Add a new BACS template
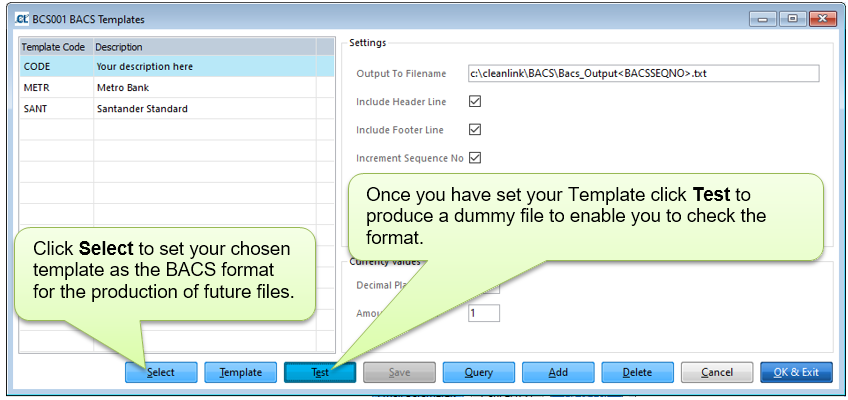Screen dimensions: 848x400 pos(558,372)
